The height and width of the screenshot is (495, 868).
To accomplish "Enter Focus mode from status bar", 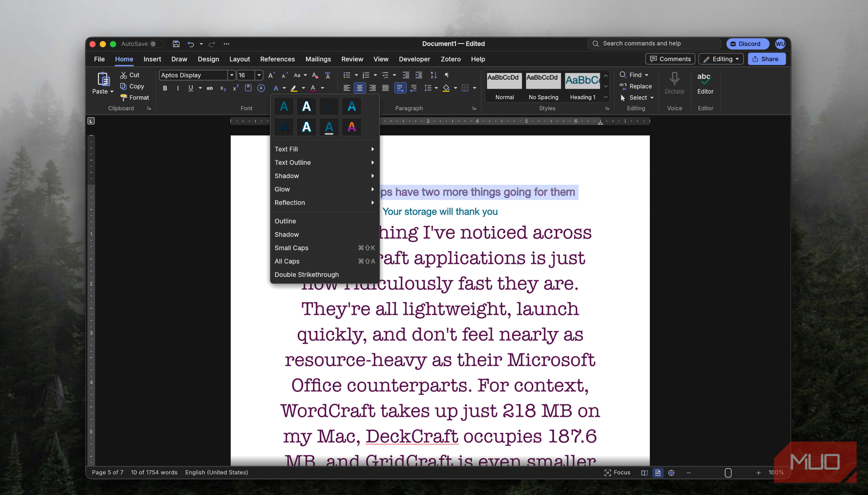I will tap(617, 473).
